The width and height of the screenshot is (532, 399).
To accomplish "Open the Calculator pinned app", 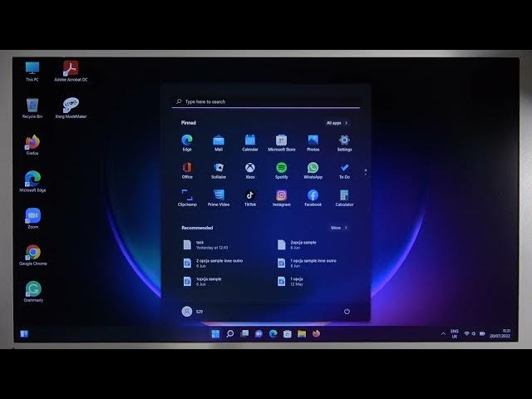I will pos(344,198).
